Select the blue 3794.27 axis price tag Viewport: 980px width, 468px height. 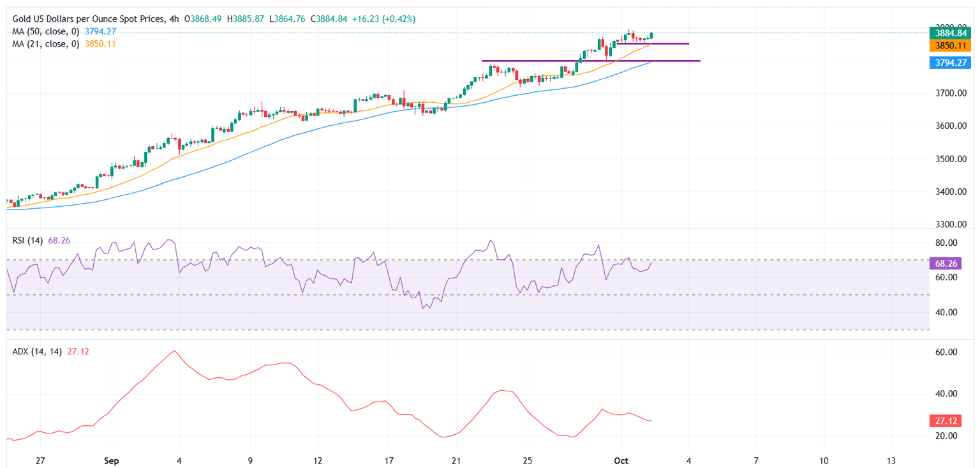click(x=951, y=62)
